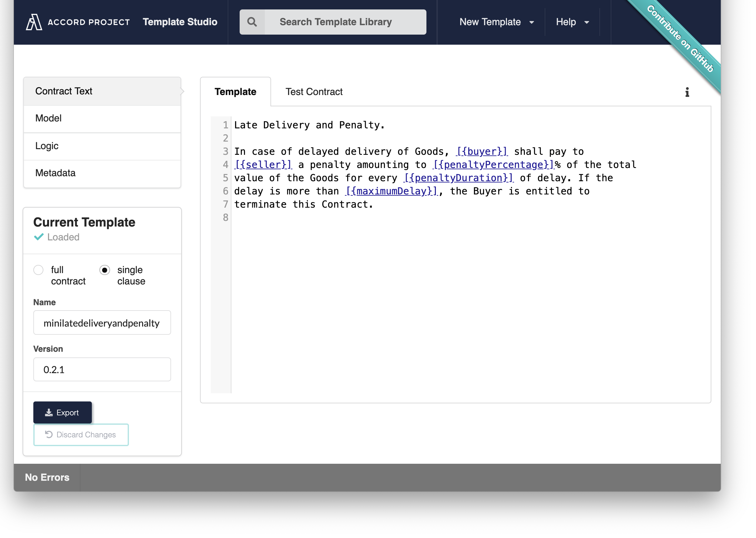Expand the New Template dropdown

(496, 22)
